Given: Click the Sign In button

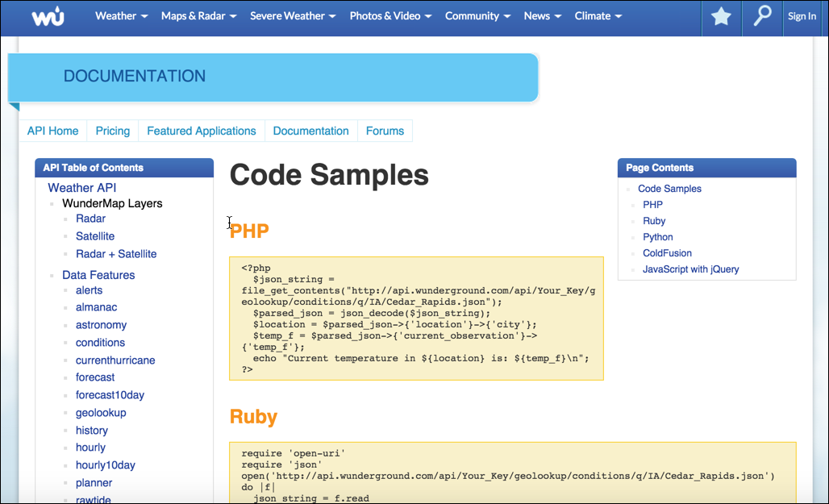Looking at the screenshot, I should click(x=802, y=15).
